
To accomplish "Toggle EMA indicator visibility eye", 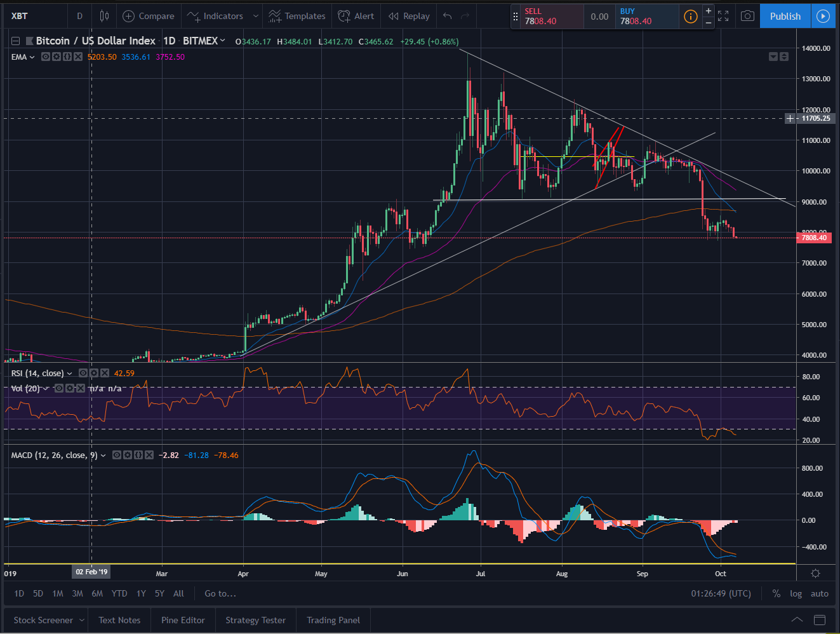I will click(46, 57).
